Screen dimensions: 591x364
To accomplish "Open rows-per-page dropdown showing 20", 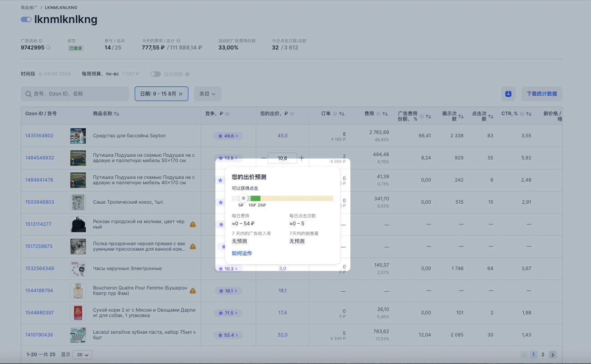I will (83, 355).
